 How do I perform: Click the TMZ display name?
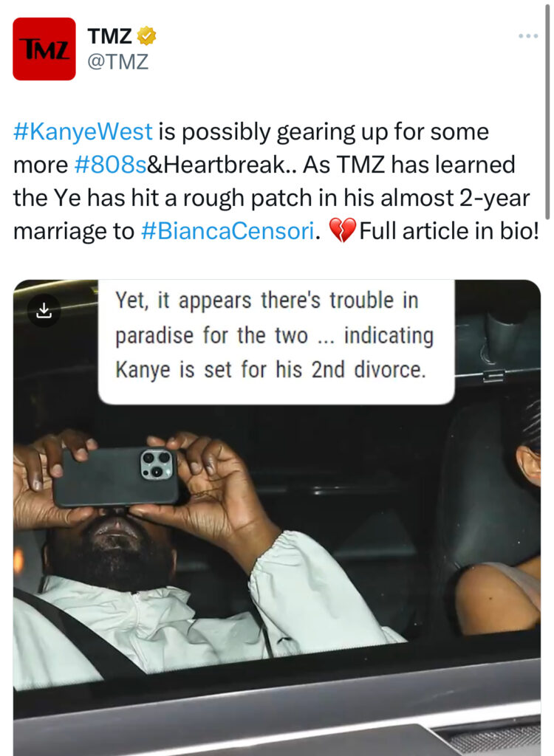pos(109,36)
